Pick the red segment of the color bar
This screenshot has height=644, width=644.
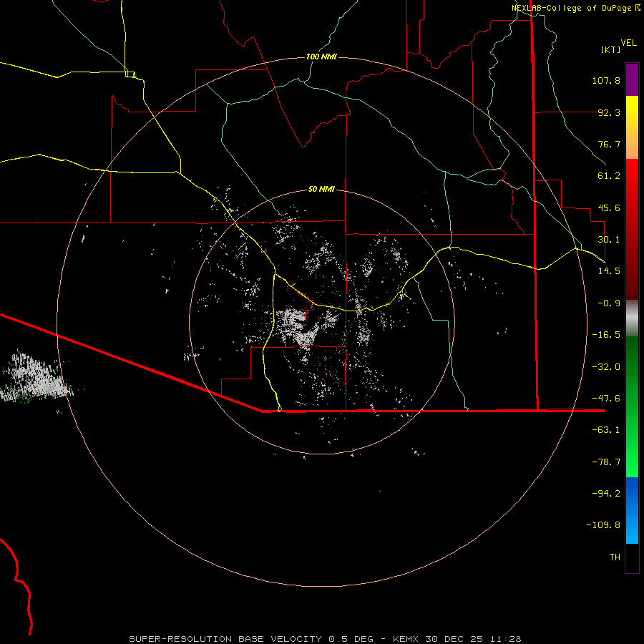tap(632, 229)
